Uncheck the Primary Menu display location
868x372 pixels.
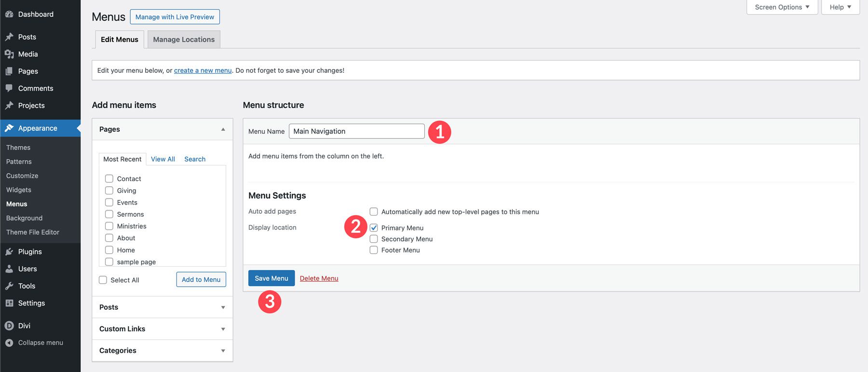(374, 228)
